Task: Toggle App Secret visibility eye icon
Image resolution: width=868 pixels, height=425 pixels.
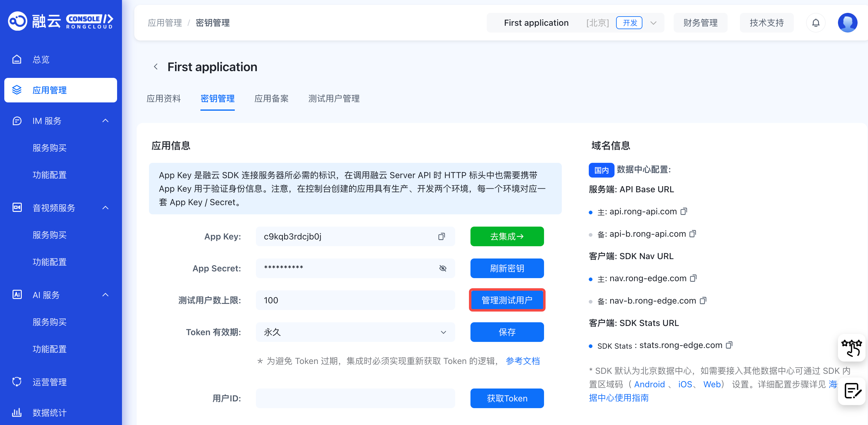Action: click(443, 268)
